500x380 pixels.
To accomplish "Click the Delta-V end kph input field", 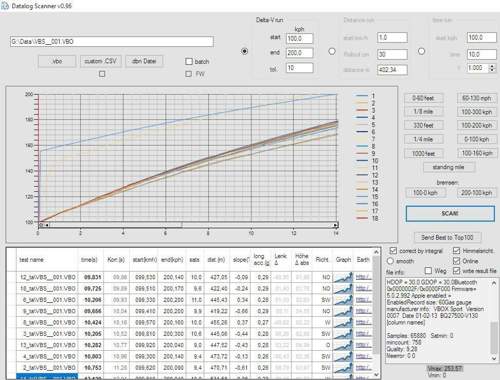I will pos(299,53).
